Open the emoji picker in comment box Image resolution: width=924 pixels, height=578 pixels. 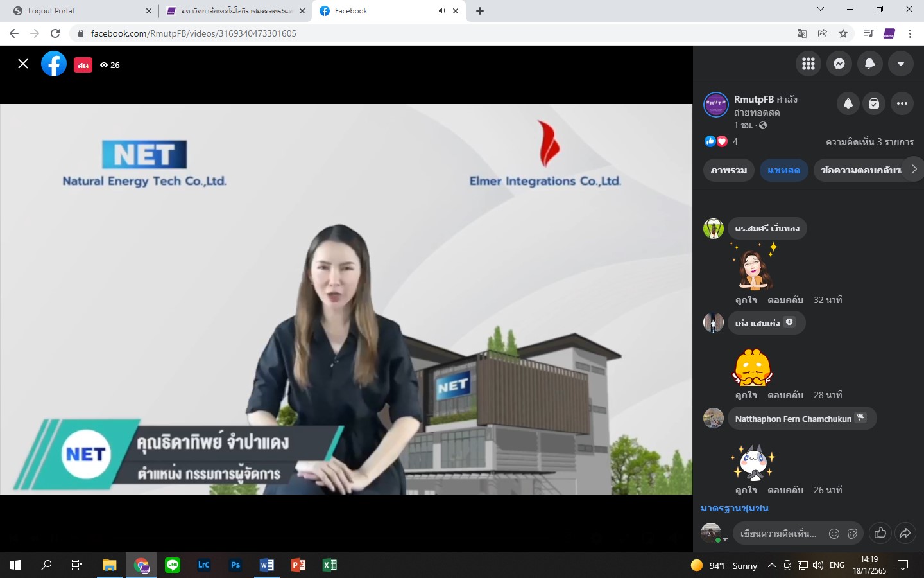tap(834, 533)
